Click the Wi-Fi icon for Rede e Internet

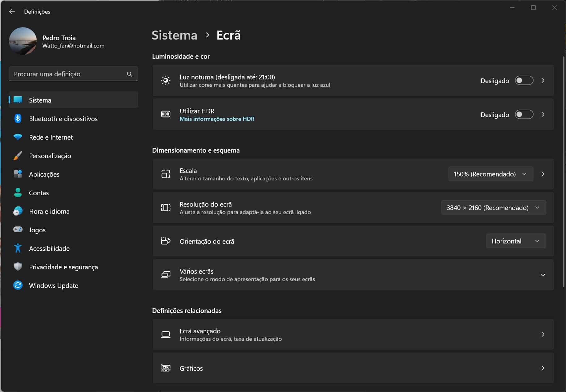18,137
